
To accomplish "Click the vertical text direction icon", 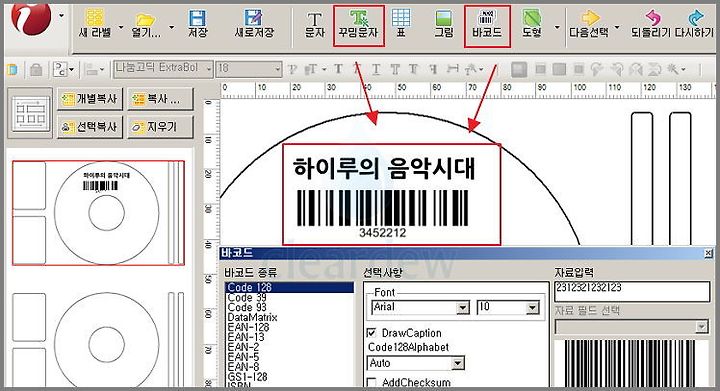I will [x=433, y=69].
